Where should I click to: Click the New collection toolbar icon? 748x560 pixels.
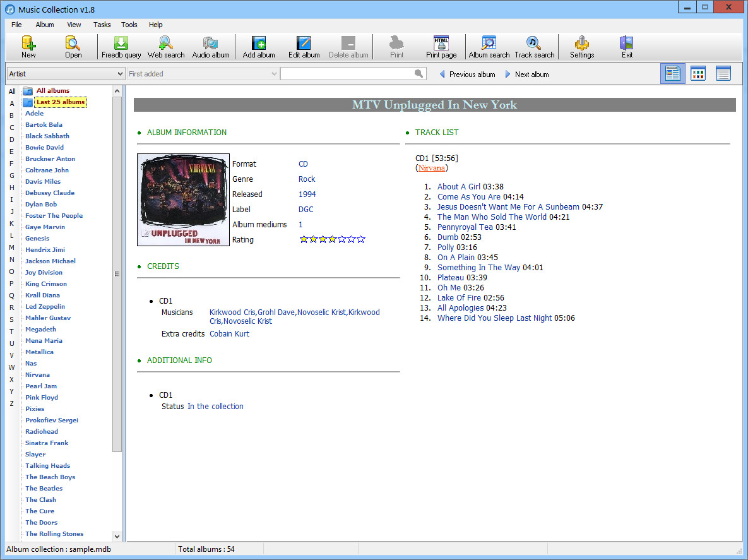[28, 47]
